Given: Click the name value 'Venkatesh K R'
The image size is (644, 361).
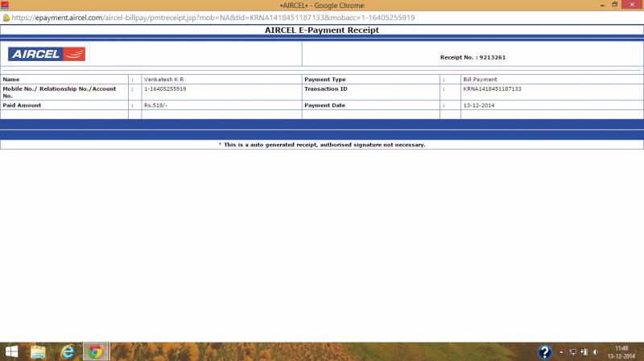Looking at the screenshot, I should 164,79.
